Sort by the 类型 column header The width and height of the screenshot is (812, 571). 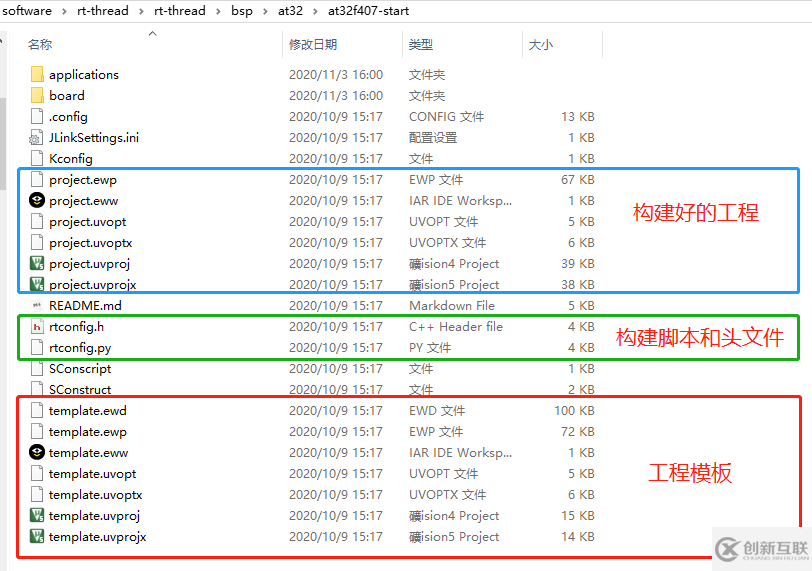click(420, 45)
